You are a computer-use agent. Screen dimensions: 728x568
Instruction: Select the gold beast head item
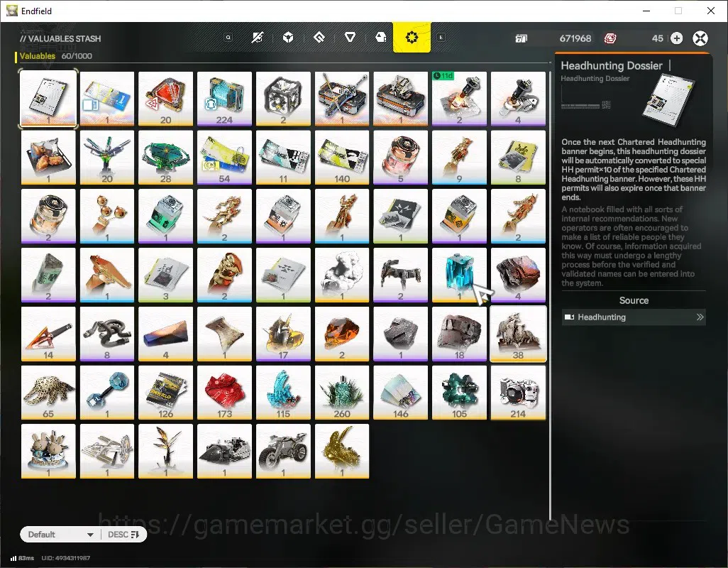[x=342, y=452]
